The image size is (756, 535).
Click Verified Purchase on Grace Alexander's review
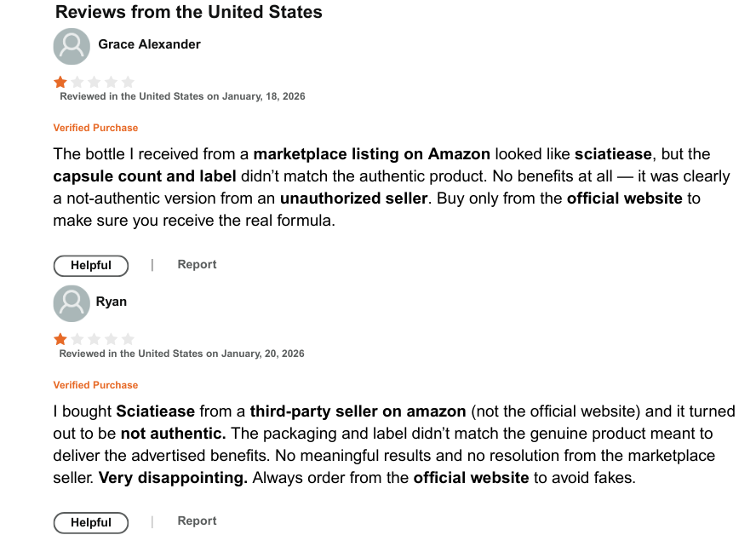95,128
